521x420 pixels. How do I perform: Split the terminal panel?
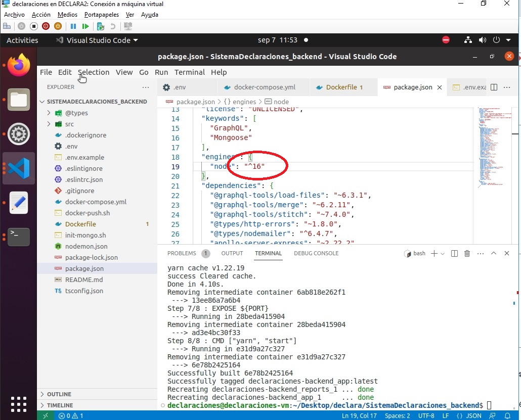454,253
